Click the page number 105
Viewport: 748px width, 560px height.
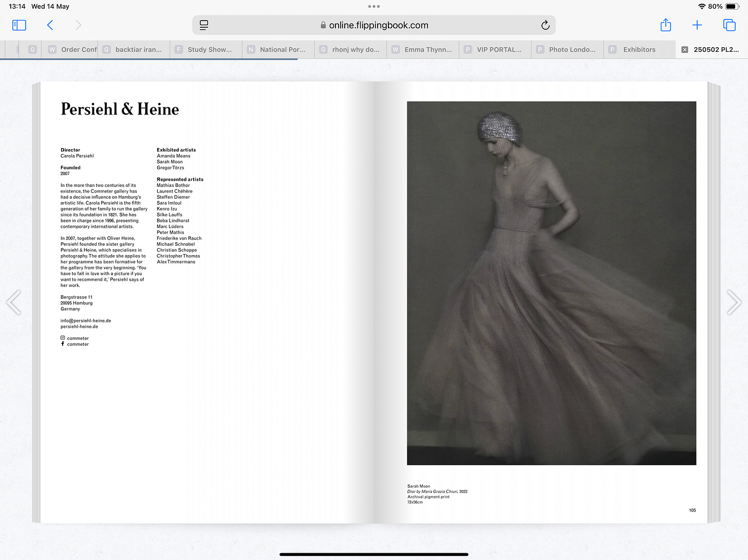[693, 510]
